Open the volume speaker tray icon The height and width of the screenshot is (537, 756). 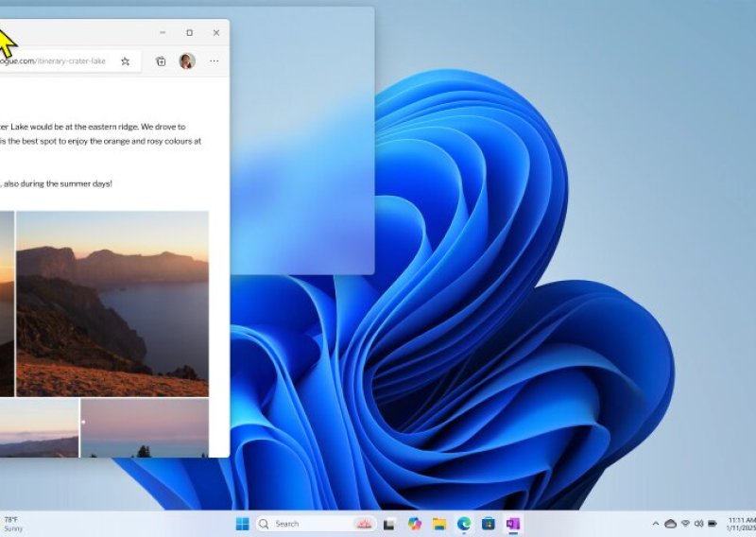tap(698, 524)
